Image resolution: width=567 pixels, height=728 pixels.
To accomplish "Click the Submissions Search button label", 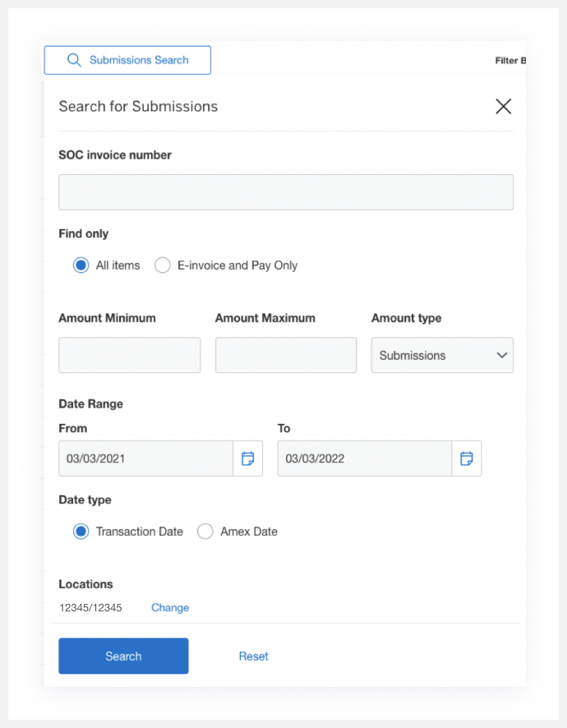I will [x=139, y=60].
